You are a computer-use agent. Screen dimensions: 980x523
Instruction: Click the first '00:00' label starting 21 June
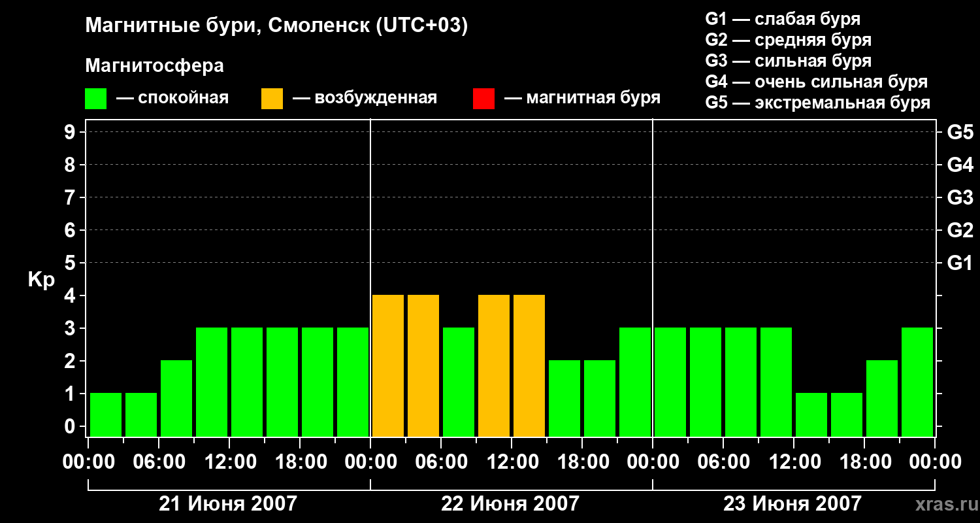88,462
